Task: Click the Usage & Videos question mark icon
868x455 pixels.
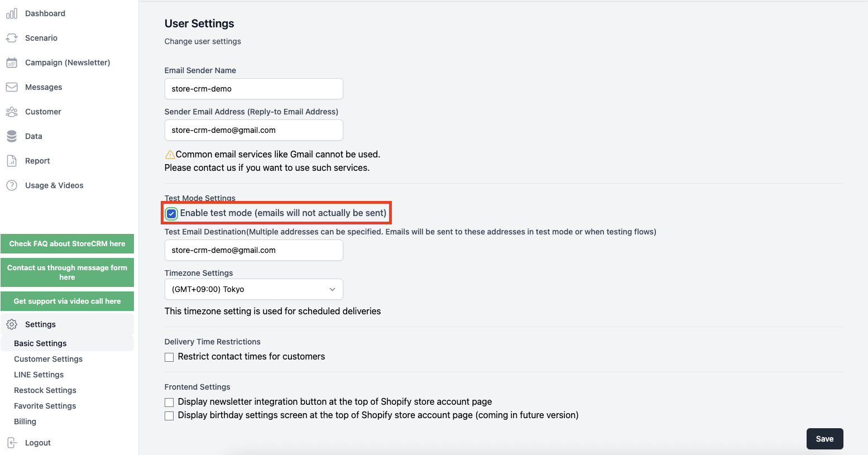Action: pos(12,185)
